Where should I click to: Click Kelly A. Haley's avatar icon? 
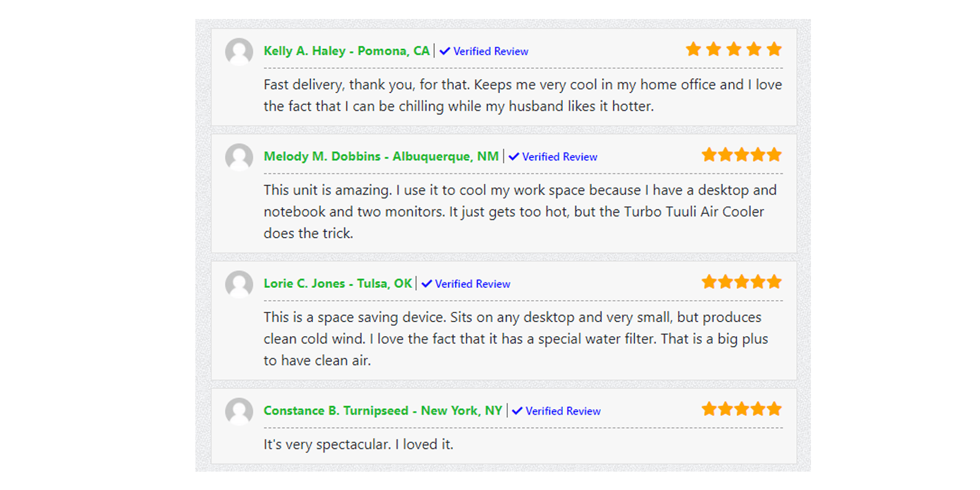pos(239,52)
